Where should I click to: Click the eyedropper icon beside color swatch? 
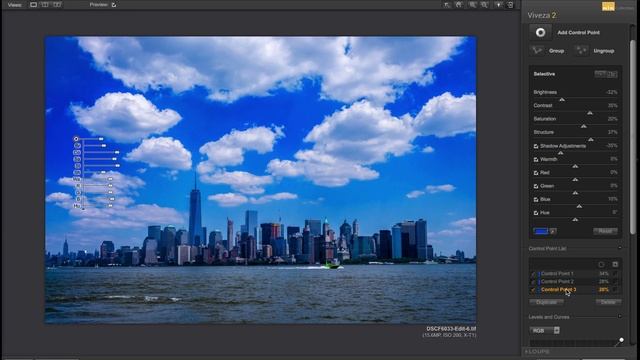tap(553, 231)
